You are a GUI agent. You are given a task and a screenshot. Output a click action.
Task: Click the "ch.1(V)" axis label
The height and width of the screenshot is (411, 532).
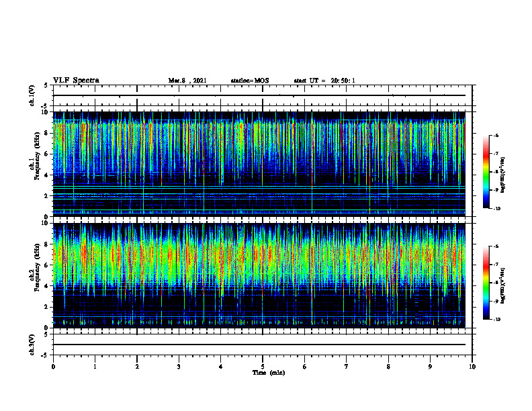(32, 95)
